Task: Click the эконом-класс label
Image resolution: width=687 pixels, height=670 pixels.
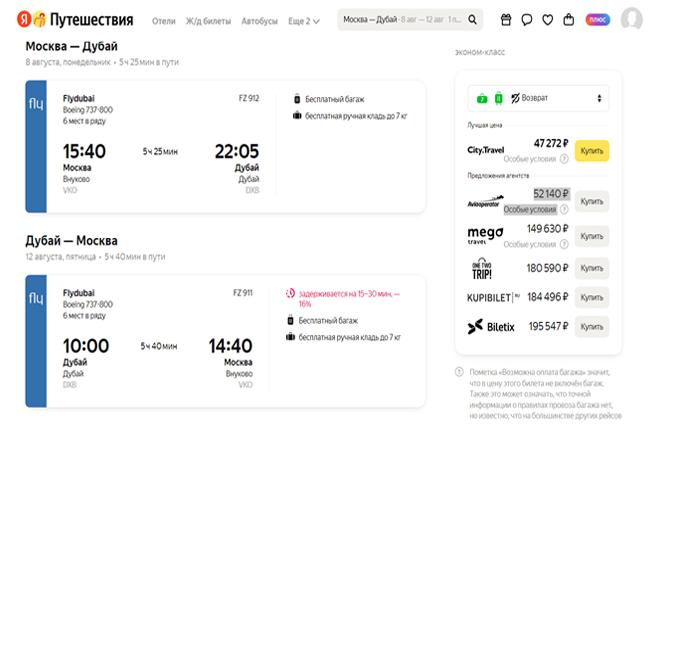Action: click(480, 52)
